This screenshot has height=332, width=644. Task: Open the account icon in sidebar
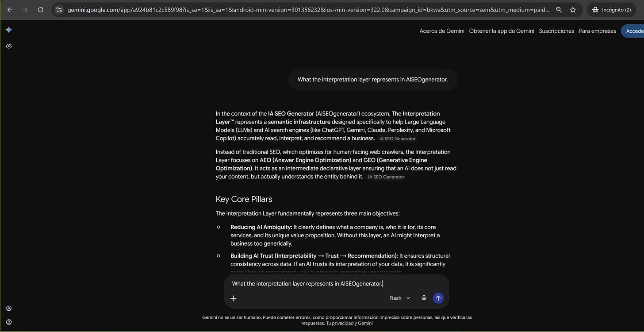9,322
